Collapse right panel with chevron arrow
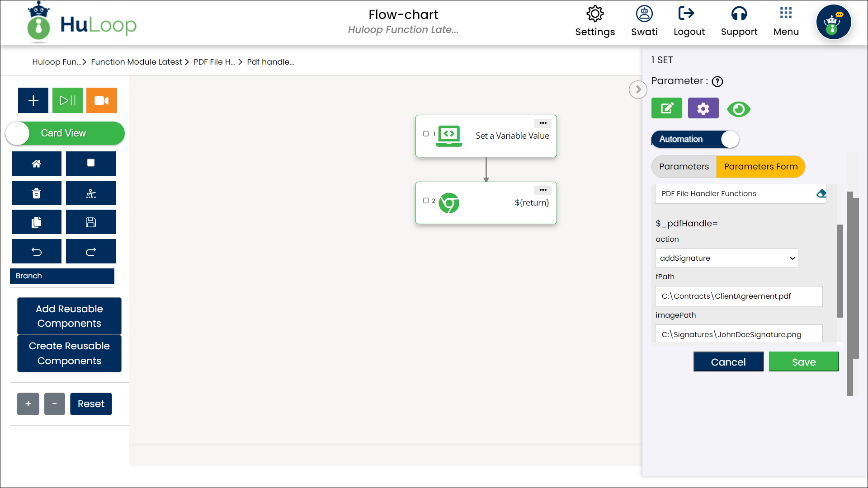Image resolution: width=868 pixels, height=488 pixels. pyautogui.click(x=638, y=89)
